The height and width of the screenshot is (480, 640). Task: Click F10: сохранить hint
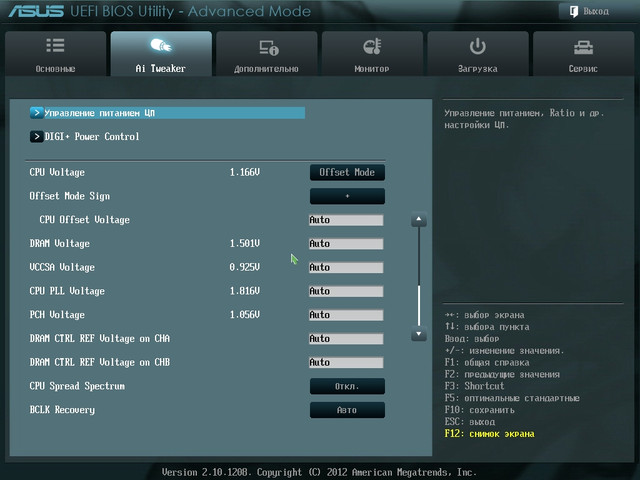click(x=480, y=410)
